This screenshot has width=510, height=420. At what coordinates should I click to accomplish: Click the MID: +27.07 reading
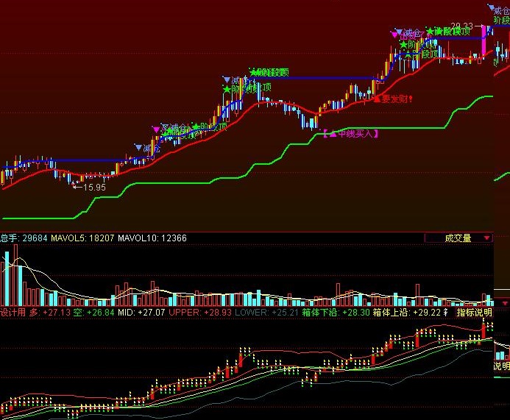pos(141,313)
